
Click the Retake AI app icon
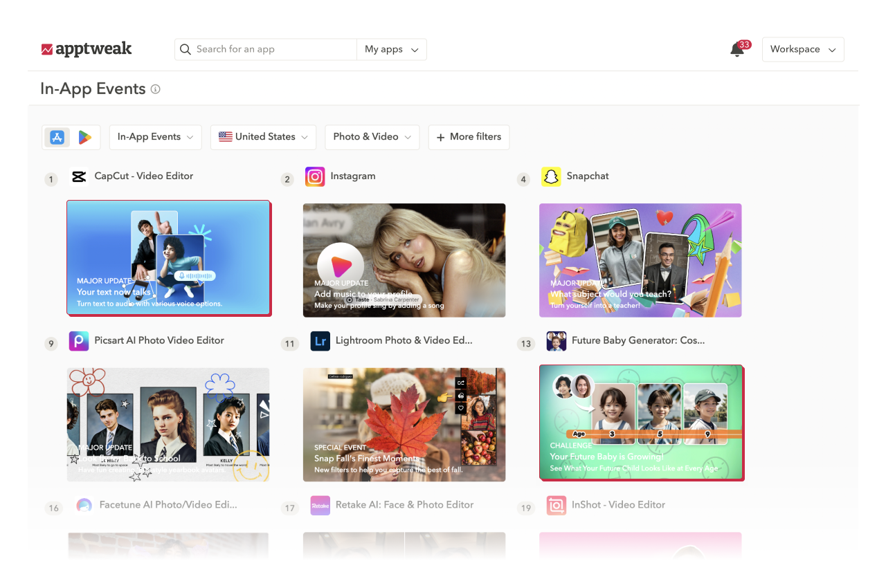(320, 506)
